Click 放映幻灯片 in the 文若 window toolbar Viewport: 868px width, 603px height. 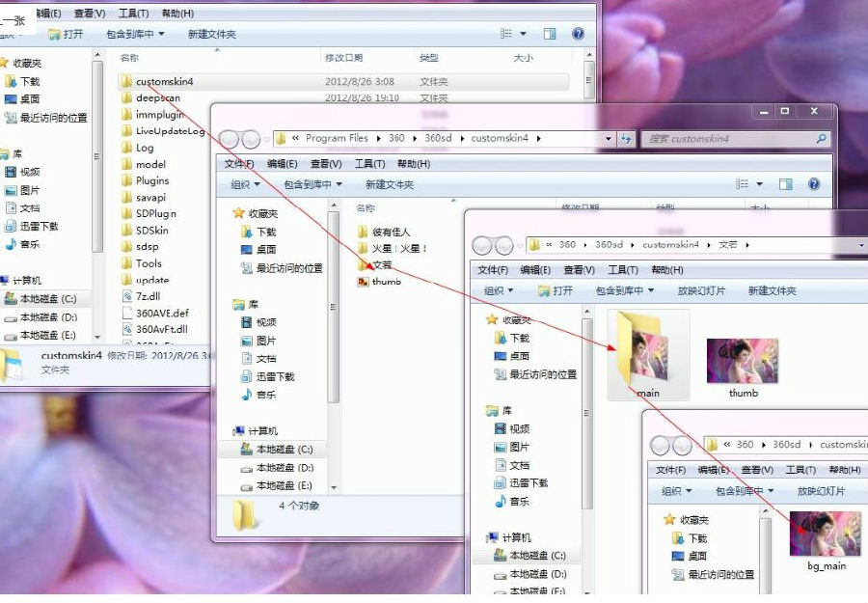(x=701, y=290)
